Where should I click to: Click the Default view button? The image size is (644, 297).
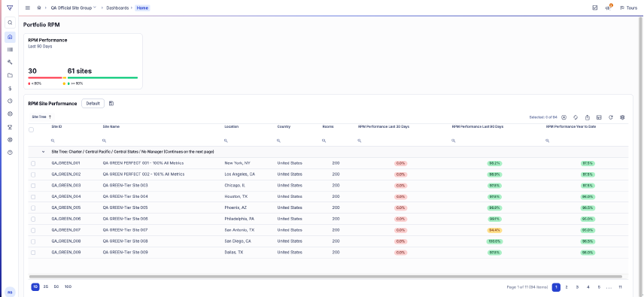(93, 103)
